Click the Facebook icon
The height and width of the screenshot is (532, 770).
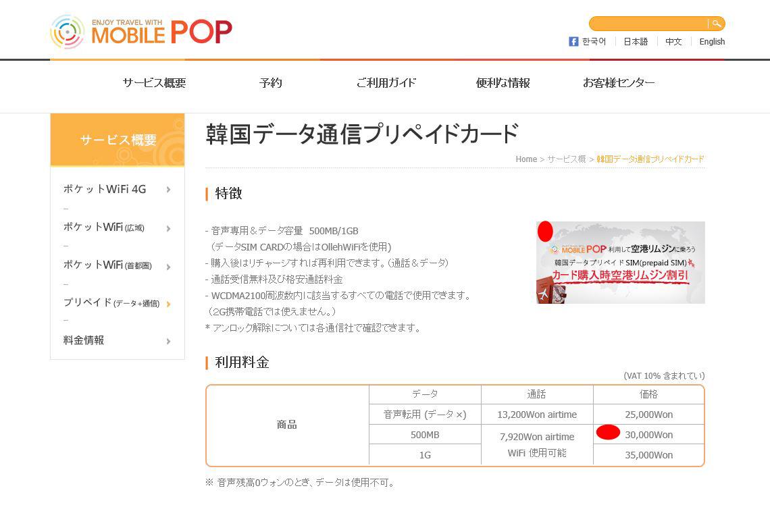click(573, 42)
